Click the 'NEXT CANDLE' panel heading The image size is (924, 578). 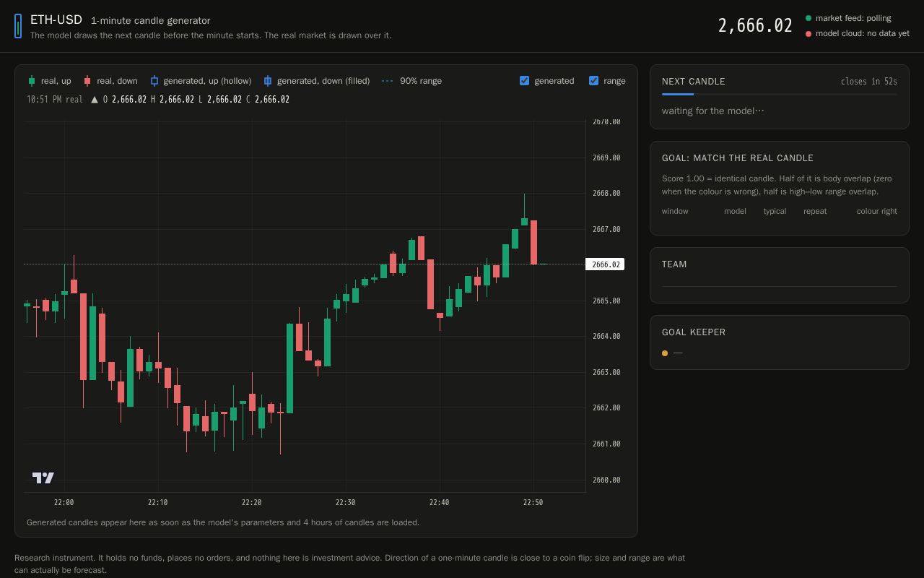[694, 82]
